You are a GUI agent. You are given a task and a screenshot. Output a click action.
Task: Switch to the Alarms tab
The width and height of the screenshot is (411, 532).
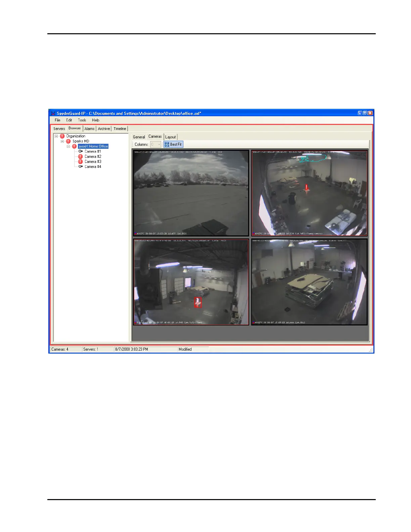pos(90,129)
